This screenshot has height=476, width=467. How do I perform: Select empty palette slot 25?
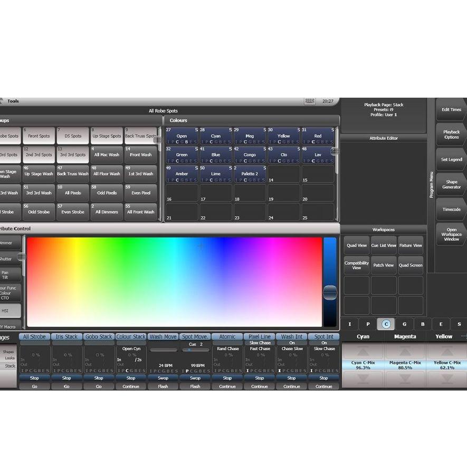[318, 212]
